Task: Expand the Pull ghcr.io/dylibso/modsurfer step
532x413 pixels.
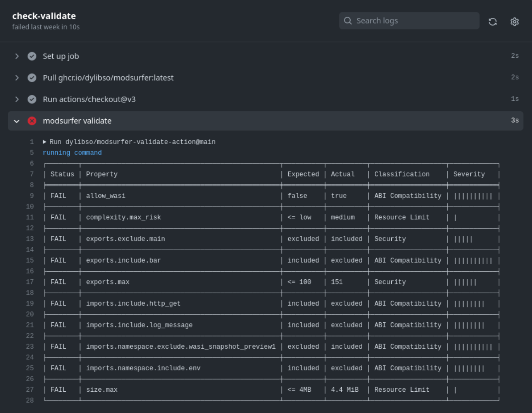Action: 17,78
